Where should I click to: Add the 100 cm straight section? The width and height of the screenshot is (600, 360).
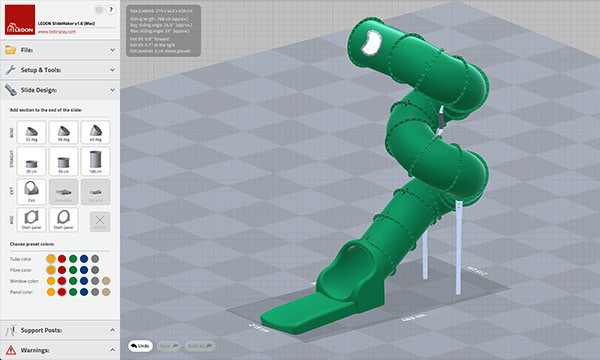(96, 161)
